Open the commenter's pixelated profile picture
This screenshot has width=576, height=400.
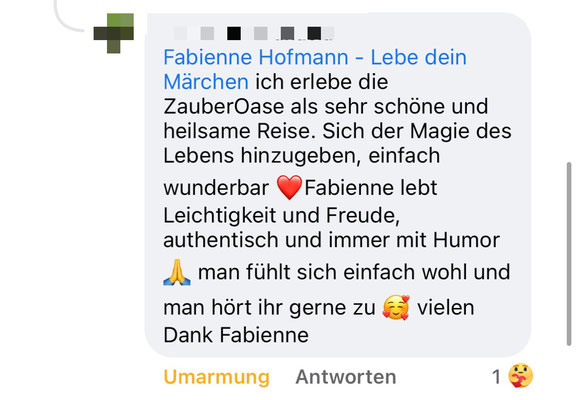(114, 33)
